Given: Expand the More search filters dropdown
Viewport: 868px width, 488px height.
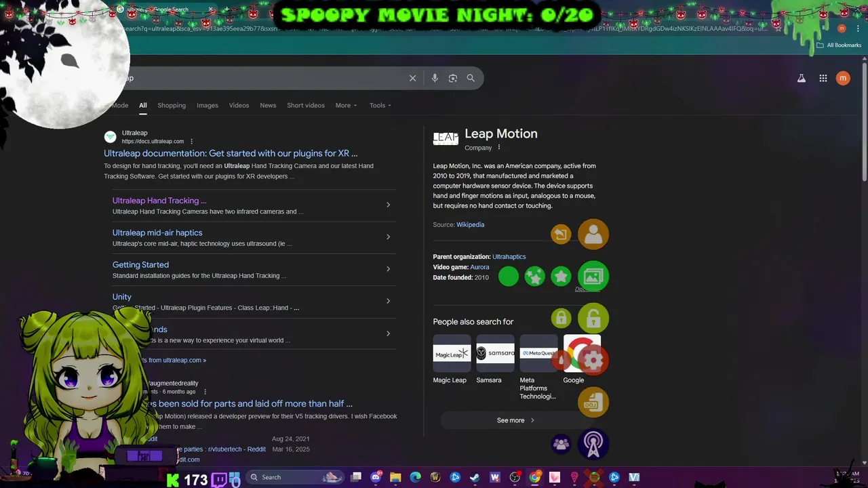Looking at the screenshot, I should click(x=346, y=105).
